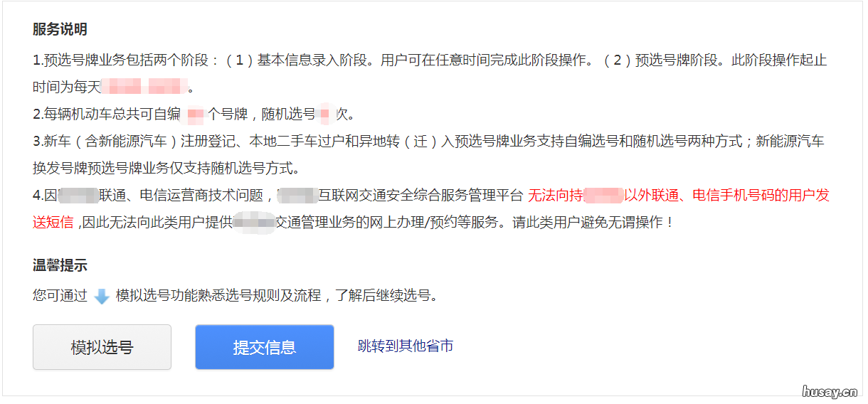Click the red text 无法向持
868x404 pixels.
coord(555,196)
